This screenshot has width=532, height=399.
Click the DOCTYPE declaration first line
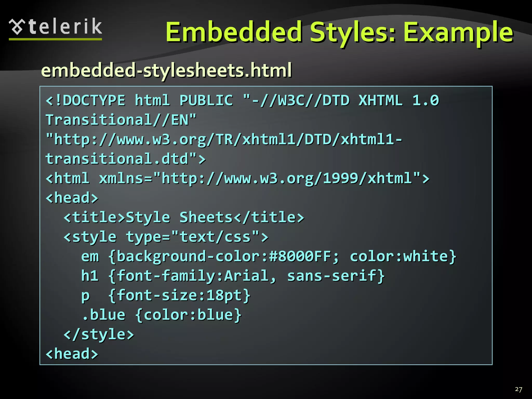coord(242,101)
